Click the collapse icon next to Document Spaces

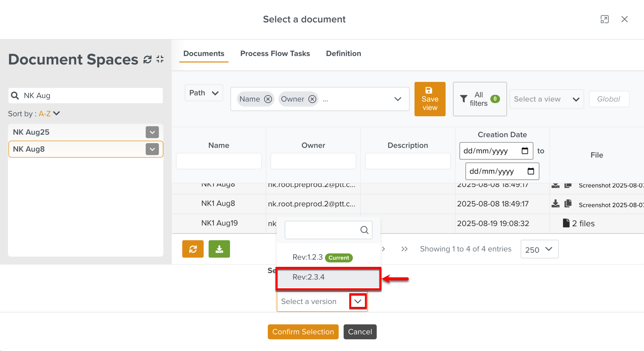click(160, 59)
